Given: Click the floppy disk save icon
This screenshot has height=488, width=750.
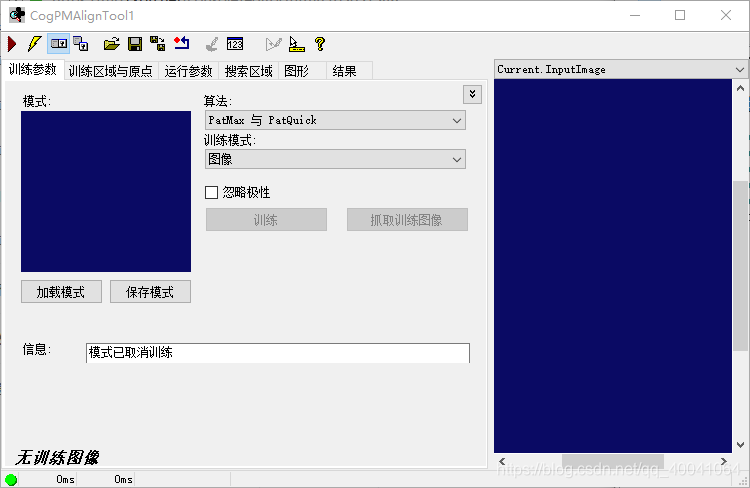Looking at the screenshot, I should tap(135, 44).
